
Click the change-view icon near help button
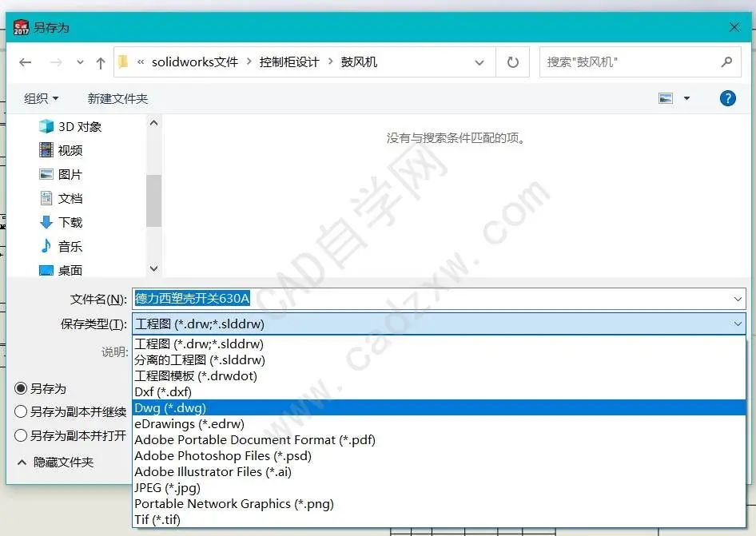666,98
